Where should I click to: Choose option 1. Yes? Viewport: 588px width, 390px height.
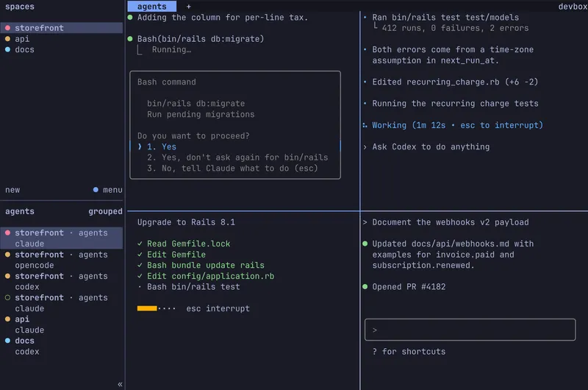tap(161, 146)
